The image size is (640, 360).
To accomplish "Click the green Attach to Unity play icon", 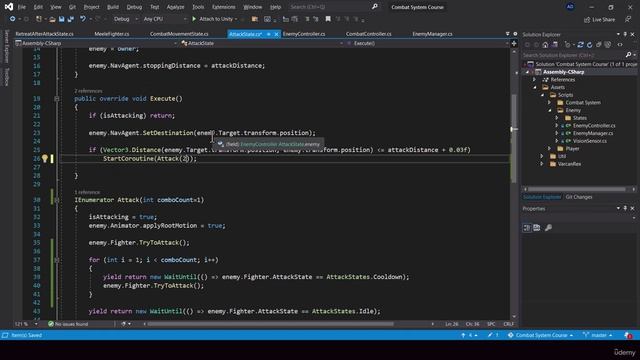I will tap(194, 19).
